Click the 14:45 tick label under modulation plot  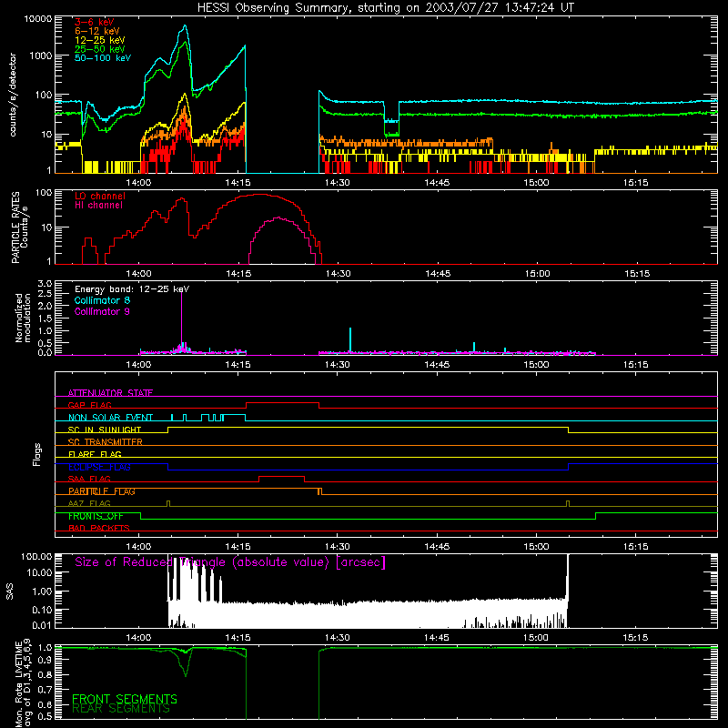(437, 365)
